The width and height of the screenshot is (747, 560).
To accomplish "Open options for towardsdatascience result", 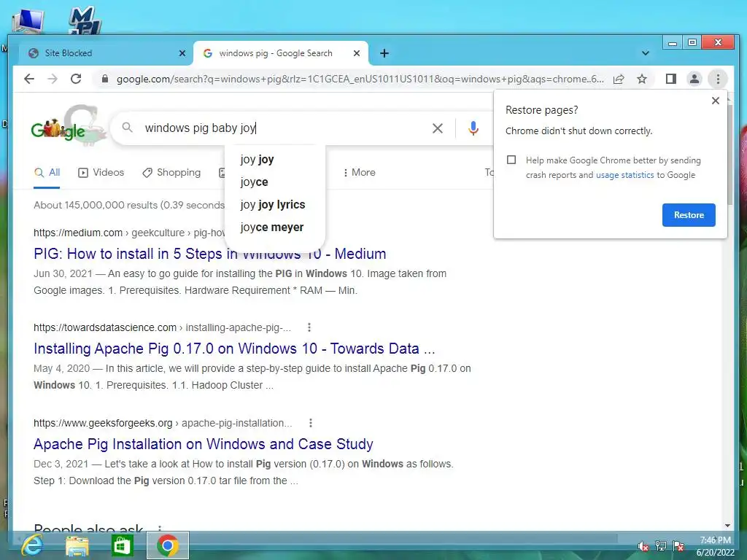I will click(x=309, y=327).
